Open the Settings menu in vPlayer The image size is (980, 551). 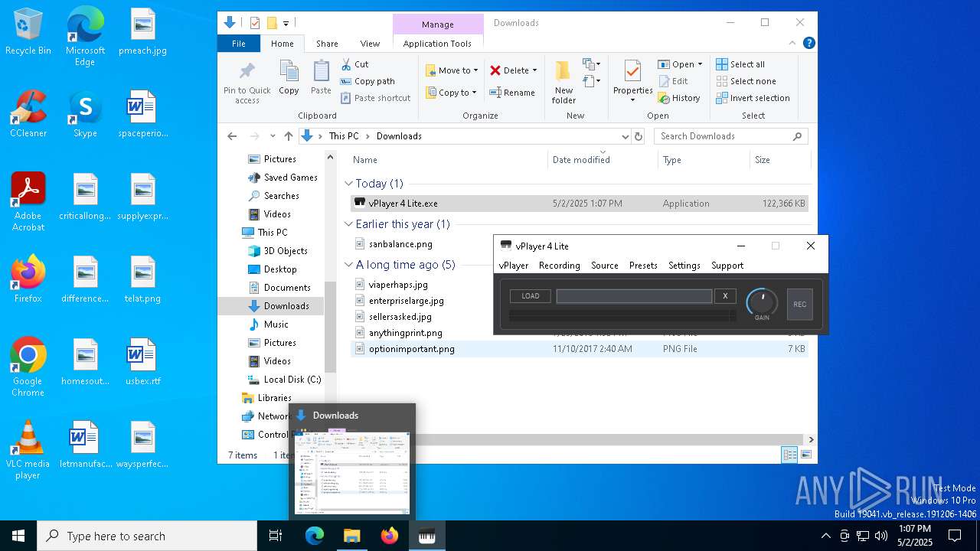[x=684, y=266]
